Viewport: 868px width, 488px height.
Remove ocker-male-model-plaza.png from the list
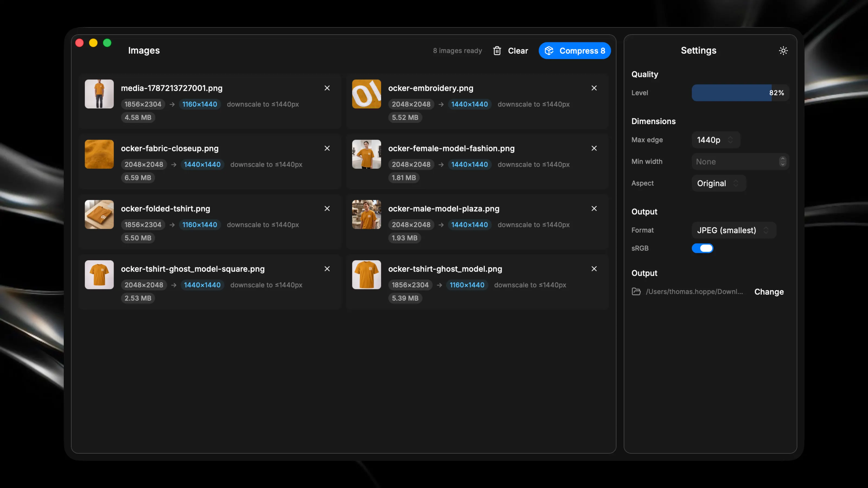(x=594, y=208)
